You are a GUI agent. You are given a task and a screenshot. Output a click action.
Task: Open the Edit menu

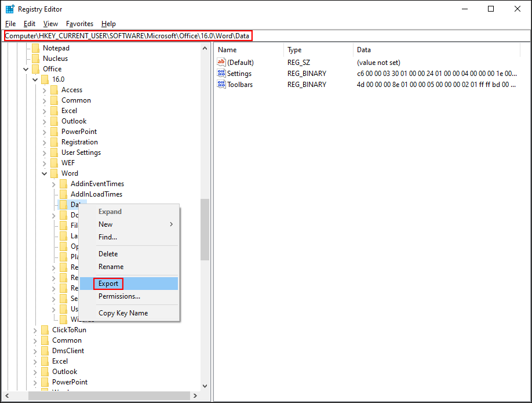[30, 24]
